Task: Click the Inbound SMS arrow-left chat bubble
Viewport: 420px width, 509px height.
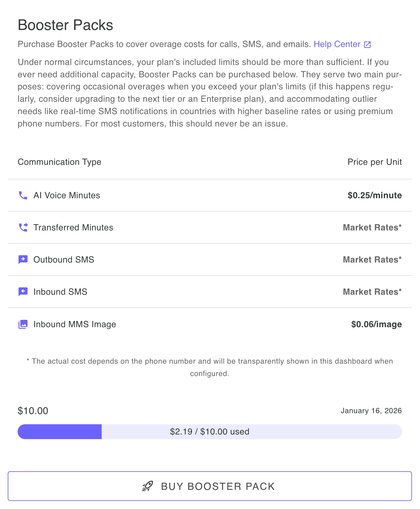Action: 23,292
